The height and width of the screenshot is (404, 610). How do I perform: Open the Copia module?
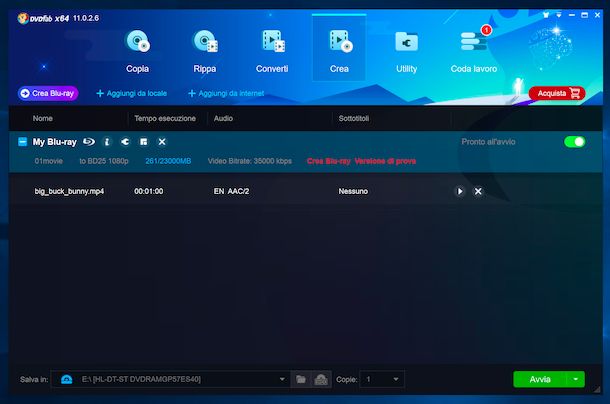(x=137, y=51)
